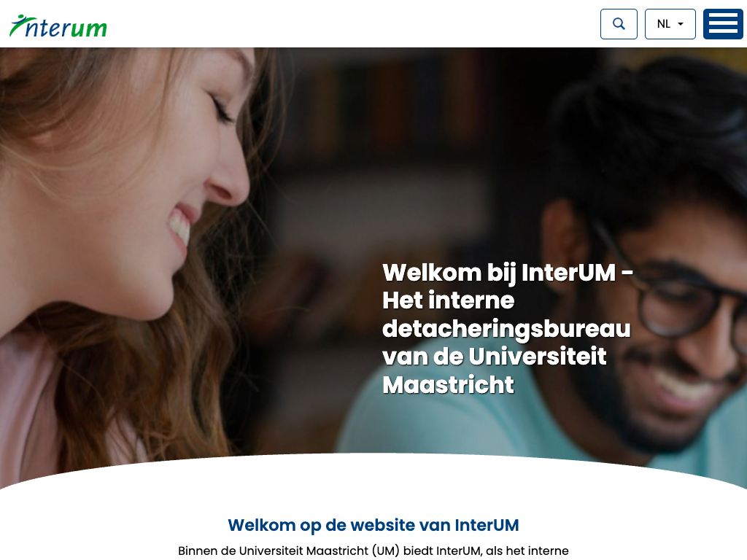The width and height of the screenshot is (747, 560).
Task: Select the NL language label
Action: click(663, 24)
